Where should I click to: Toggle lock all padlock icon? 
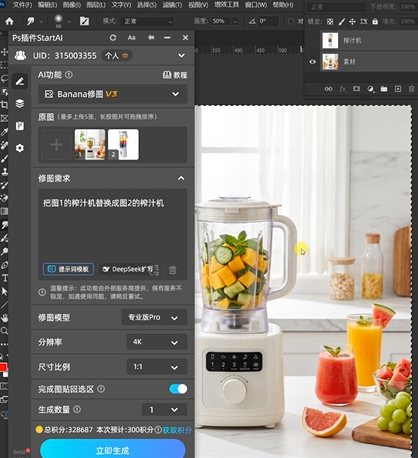coord(375,22)
